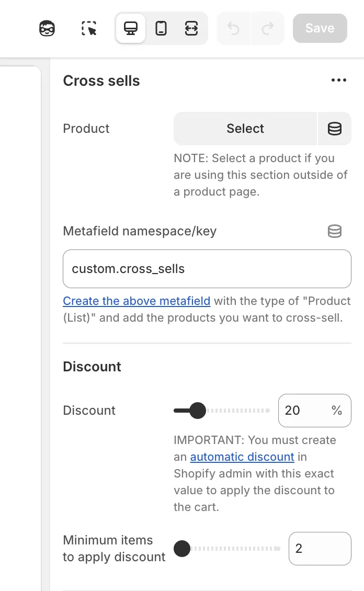Edit the minimum items number field
The image size is (364, 591).
320,549
